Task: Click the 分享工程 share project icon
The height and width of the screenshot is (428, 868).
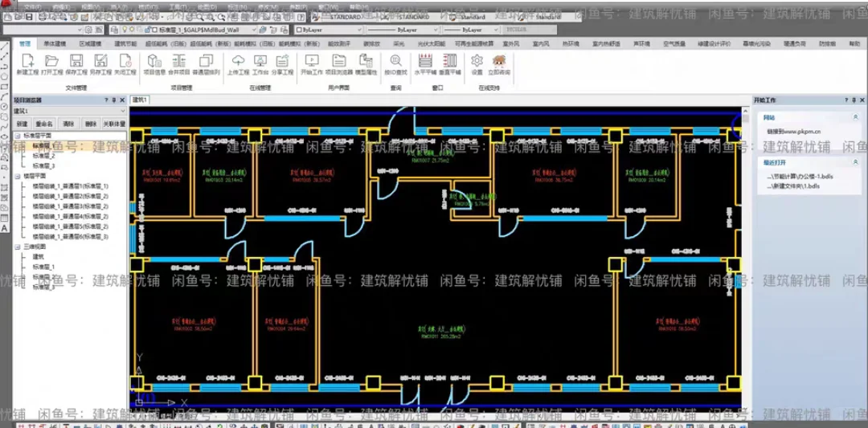Action: 283,64
